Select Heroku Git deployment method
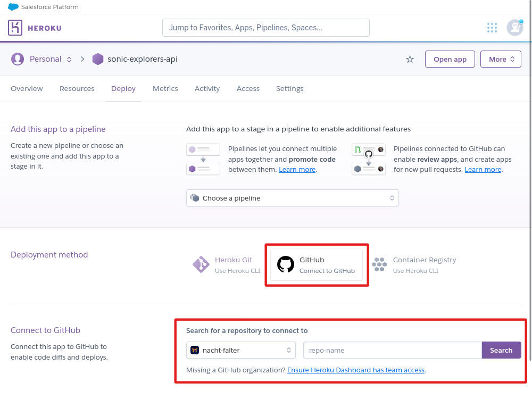Image resolution: width=532 pixels, height=399 pixels. [x=227, y=265]
